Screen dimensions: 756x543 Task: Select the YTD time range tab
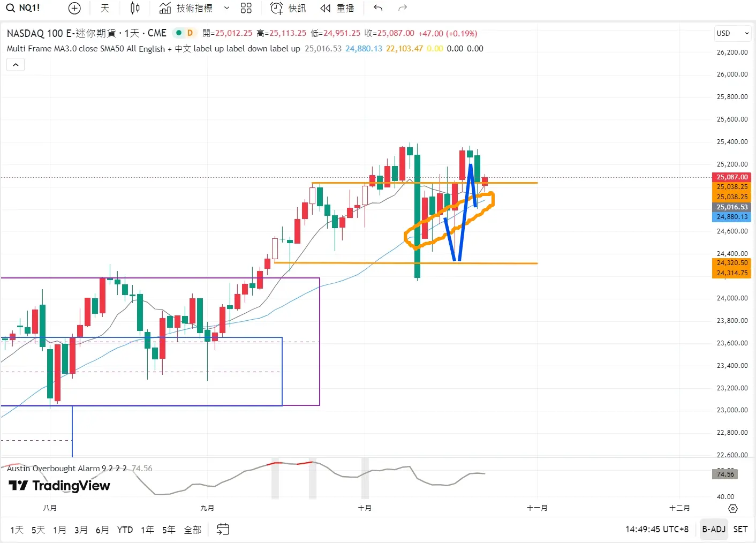(x=125, y=530)
